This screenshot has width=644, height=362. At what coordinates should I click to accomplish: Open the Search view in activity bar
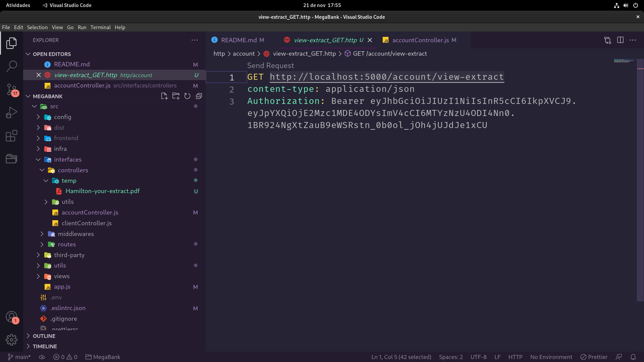point(11,66)
